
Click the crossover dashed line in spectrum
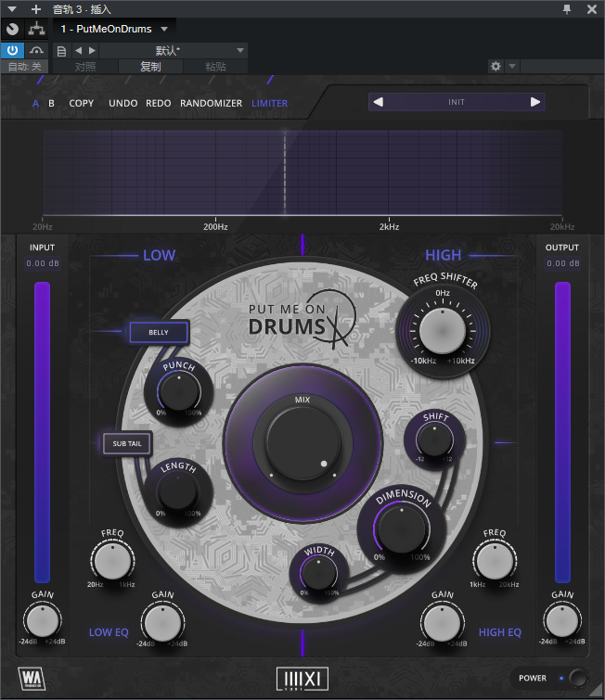[285, 173]
